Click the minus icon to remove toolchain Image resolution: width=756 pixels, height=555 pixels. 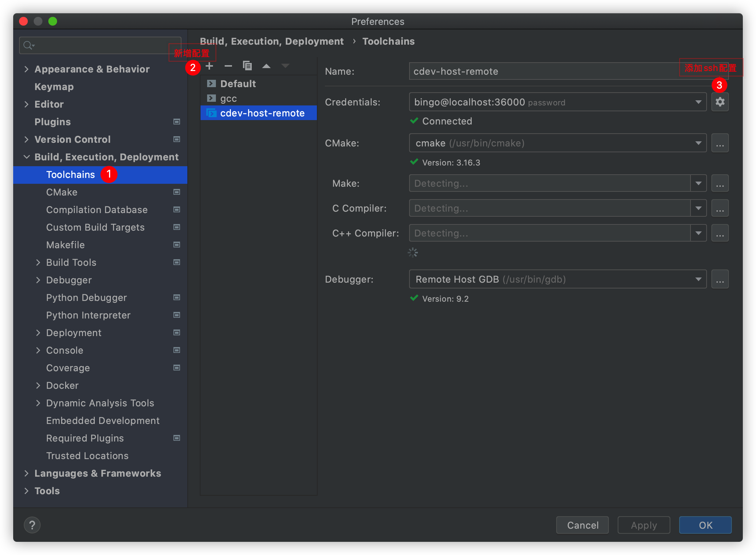tap(228, 66)
